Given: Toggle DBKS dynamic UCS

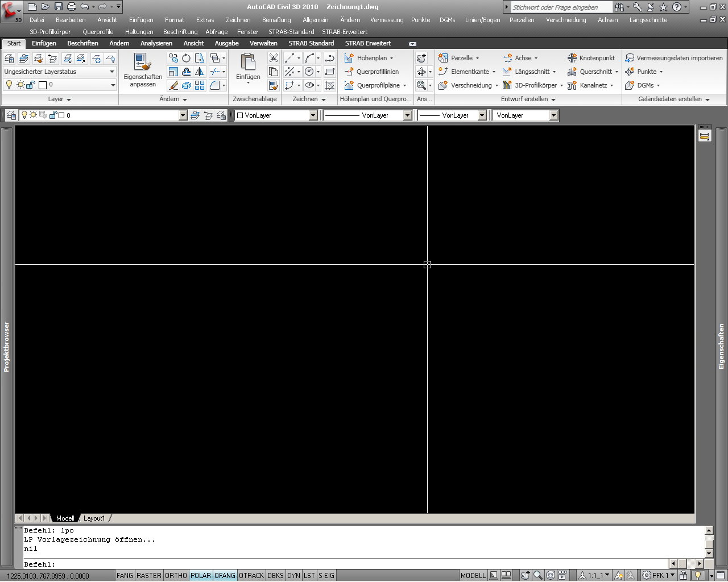Looking at the screenshot, I should pyautogui.click(x=275, y=575).
